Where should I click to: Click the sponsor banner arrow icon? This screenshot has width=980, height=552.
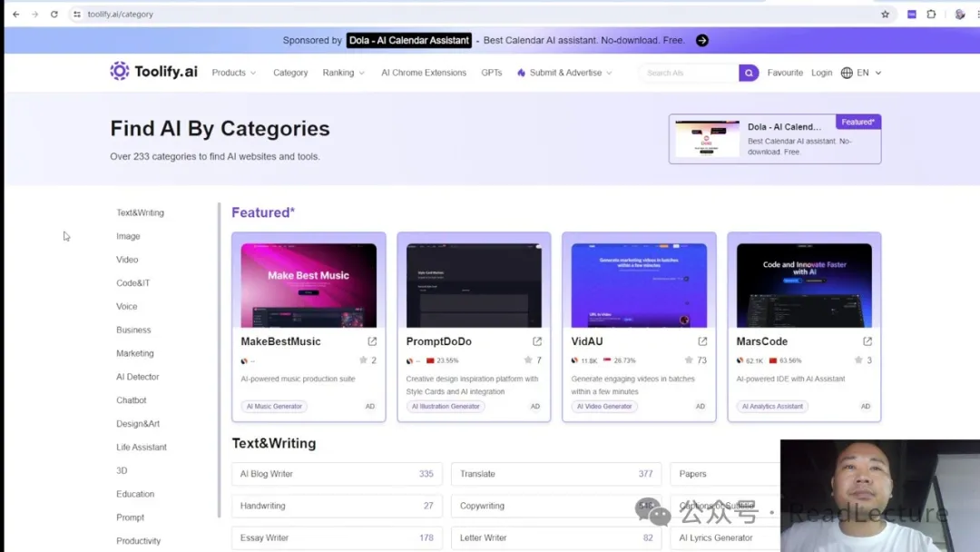point(702,40)
